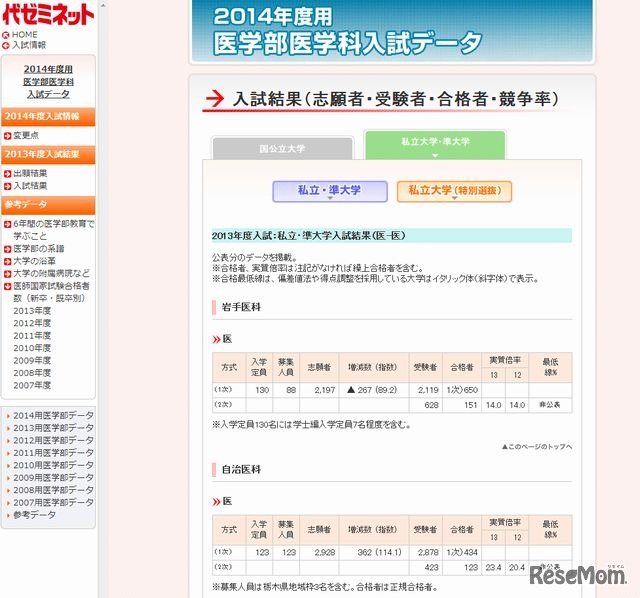Click the bullet icon beside 医学部の系譜
The image size is (640, 598).
(7, 249)
